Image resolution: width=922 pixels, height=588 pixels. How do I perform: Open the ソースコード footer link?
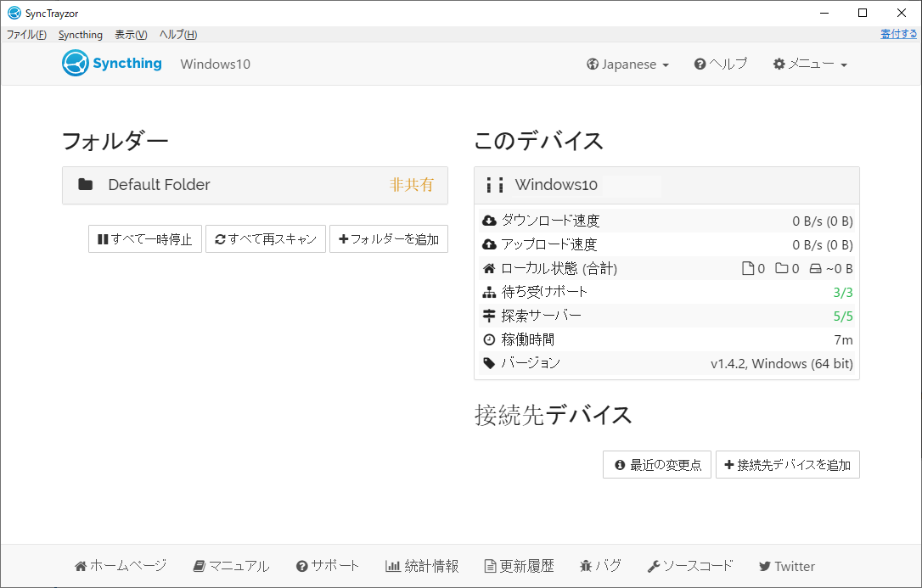point(690,566)
